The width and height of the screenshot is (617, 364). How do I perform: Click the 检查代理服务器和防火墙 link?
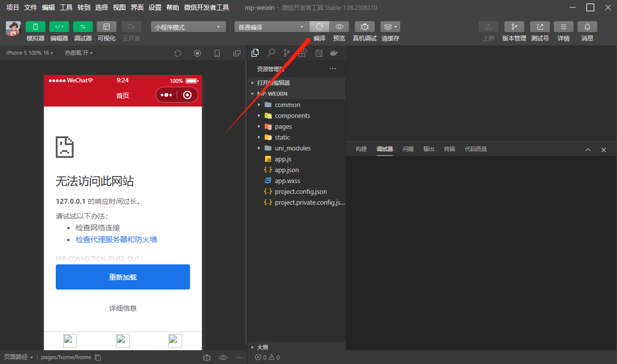point(116,240)
